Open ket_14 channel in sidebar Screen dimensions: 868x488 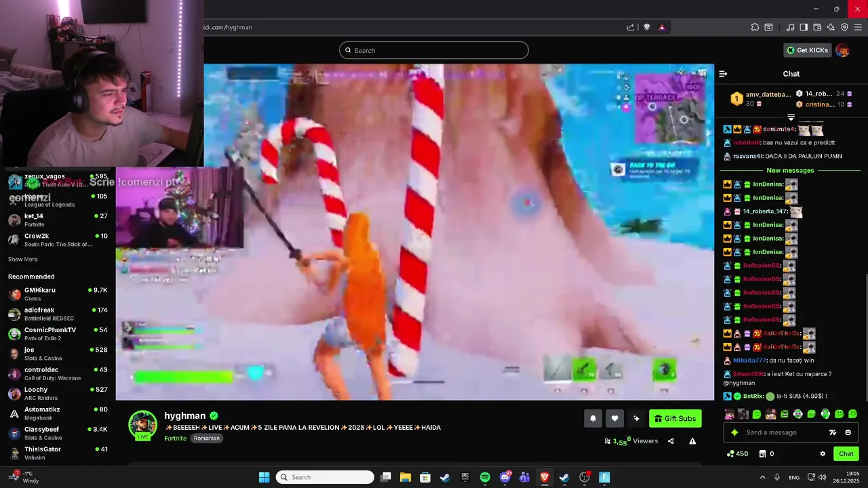click(x=58, y=220)
